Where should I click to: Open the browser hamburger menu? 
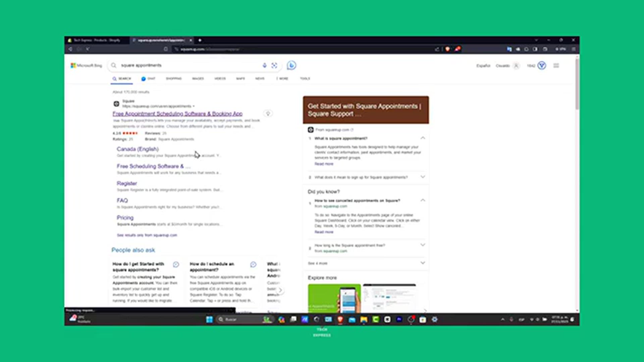pyautogui.click(x=574, y=49)
